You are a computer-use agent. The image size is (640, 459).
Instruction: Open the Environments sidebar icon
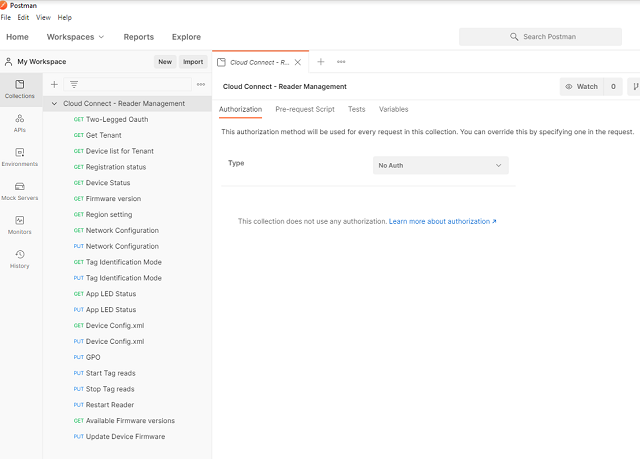(20, 156)
